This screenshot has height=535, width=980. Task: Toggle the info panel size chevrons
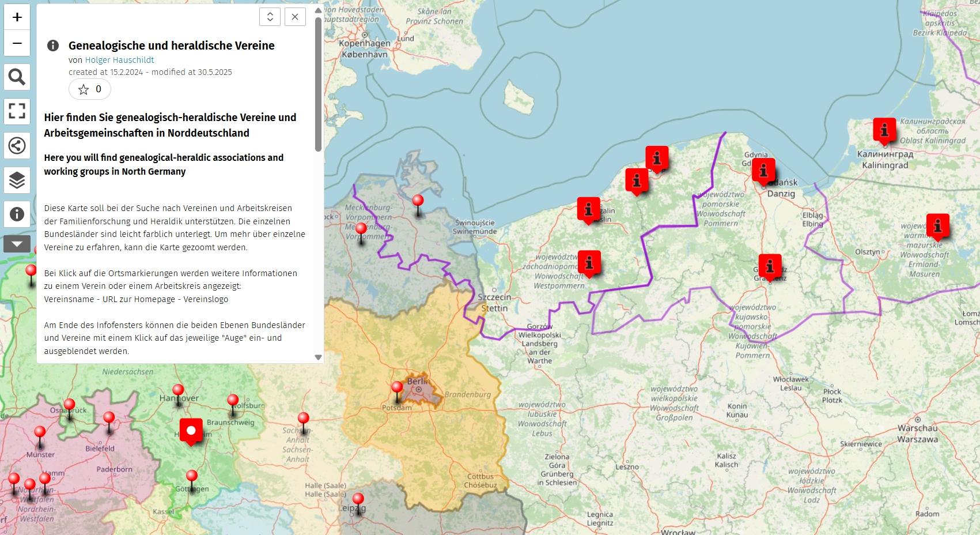pyautogui.click(x=270, y=17)
